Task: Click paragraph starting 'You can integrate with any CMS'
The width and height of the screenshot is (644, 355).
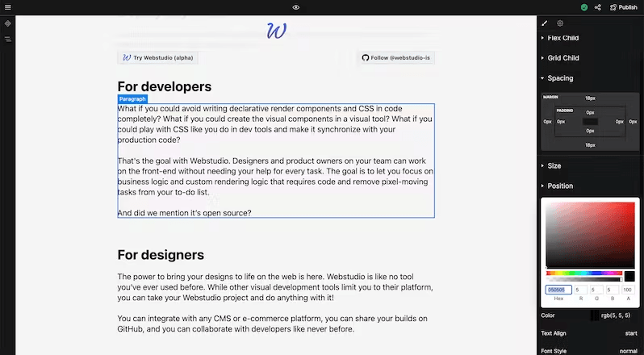Action: tap(272, 324)
